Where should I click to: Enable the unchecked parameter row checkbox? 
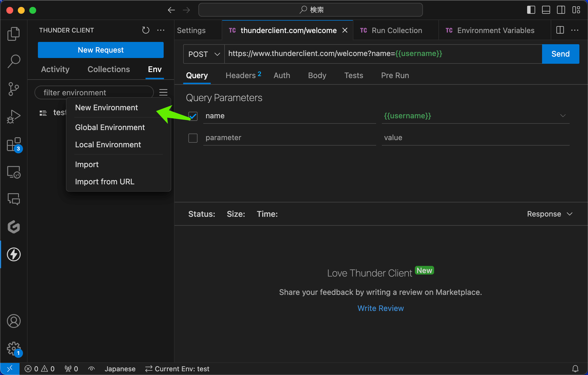coord(193,138)
